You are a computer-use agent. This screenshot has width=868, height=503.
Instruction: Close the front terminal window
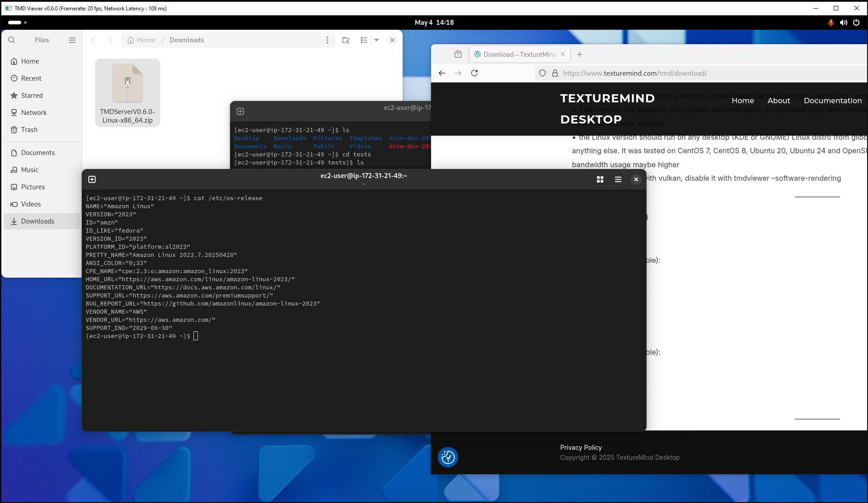click(x=636, y=179)
